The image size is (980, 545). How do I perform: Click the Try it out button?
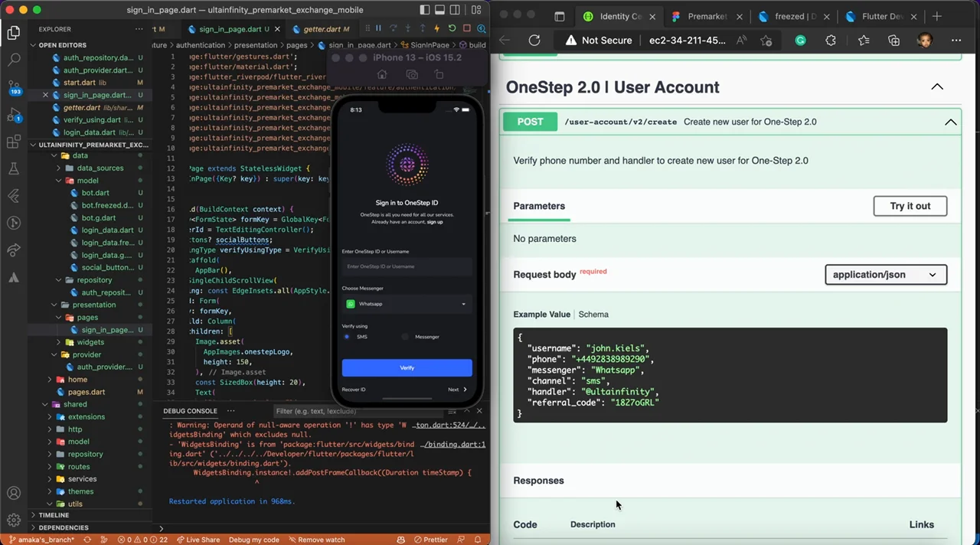[910, 206]
